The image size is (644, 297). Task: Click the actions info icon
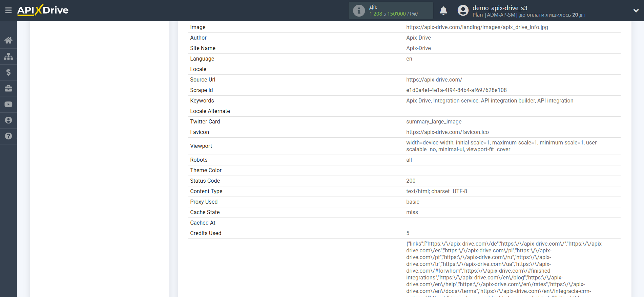(x=359, y=10)
